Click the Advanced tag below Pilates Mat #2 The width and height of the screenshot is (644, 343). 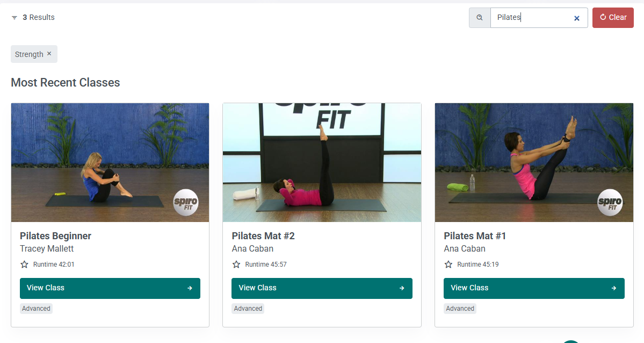click(x=248, y=308)
